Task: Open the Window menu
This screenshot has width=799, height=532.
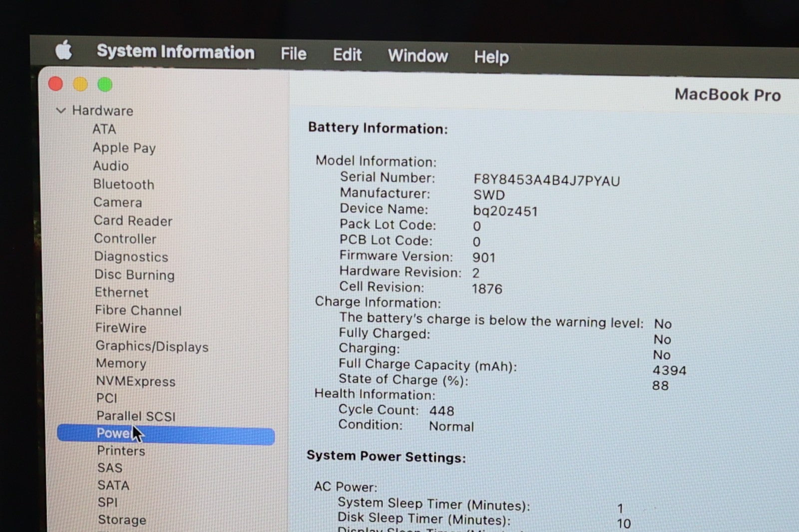Action: click(x=417, y=56)
